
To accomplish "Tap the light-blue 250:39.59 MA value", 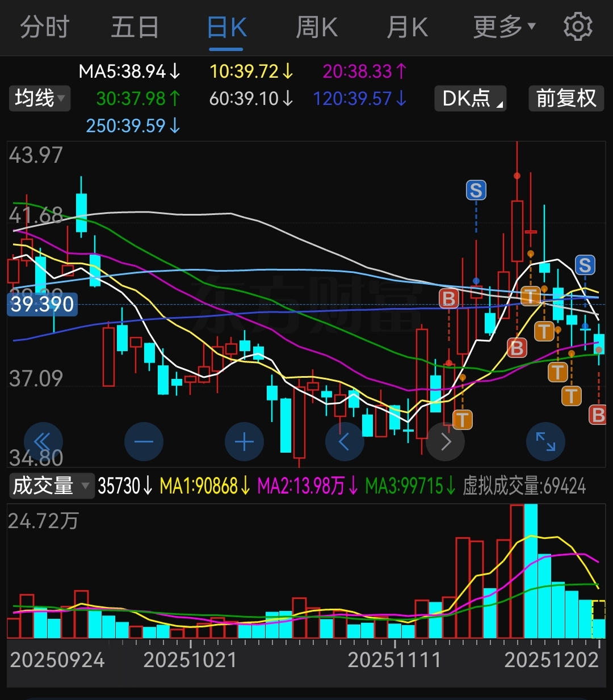I will (x=133, y=126).
